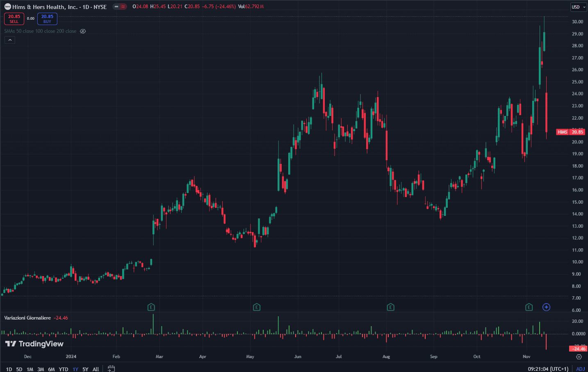Click the H25.45 high price value

[x=158, y=7]
